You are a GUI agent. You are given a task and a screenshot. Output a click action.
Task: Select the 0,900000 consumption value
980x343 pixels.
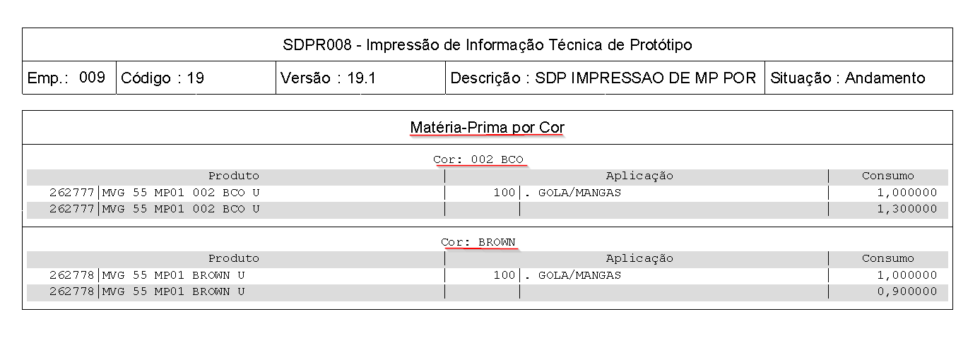coord(902,291)
